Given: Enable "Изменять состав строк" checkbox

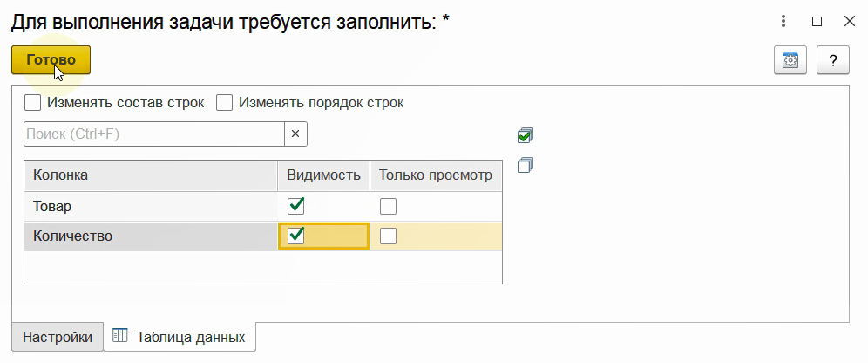Looking at the screenshot, I should (33, 103).
